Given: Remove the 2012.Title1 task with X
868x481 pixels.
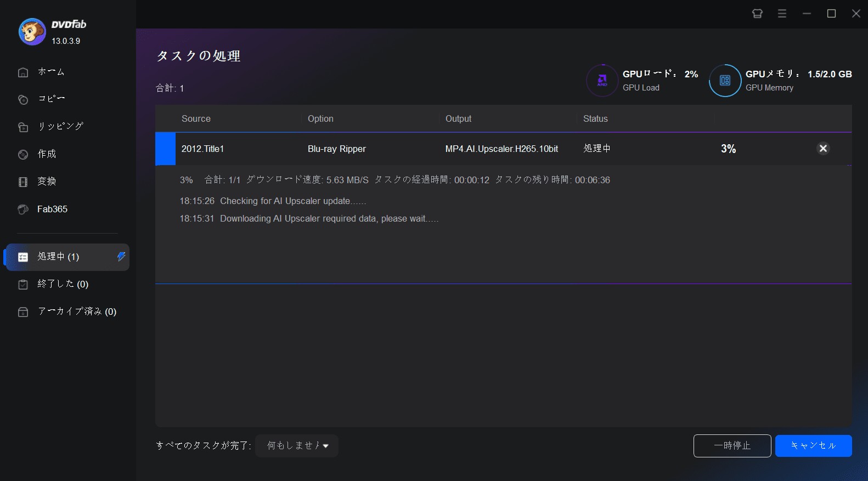Looking at the screenshot, I should point(823,148).
